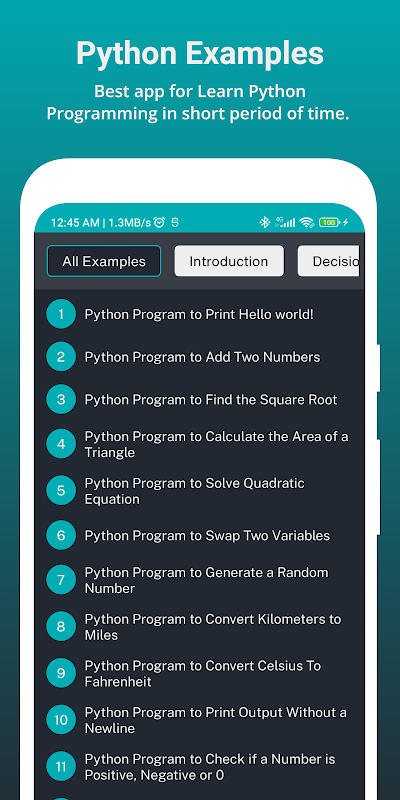The image size is (400, 800).
Task: Open Print Hello world! program
Action: (x=199, y=314)
